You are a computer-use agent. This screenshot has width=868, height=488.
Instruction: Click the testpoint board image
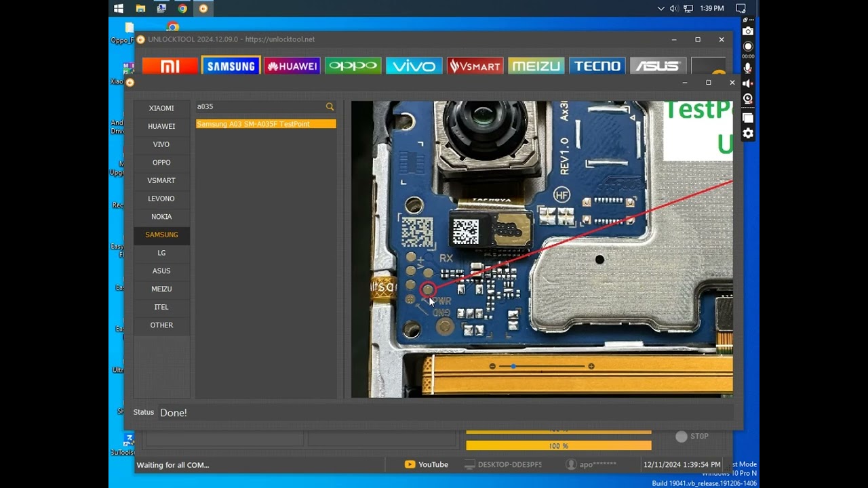pyautogui.click(x=542, y=249)
